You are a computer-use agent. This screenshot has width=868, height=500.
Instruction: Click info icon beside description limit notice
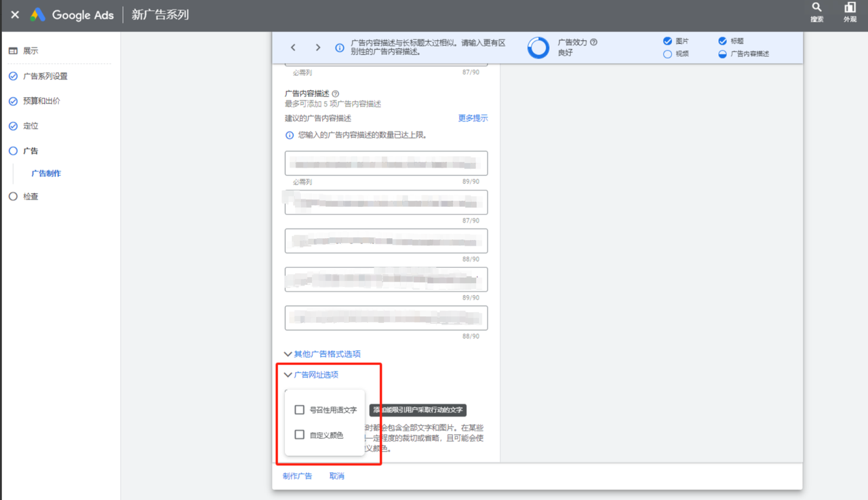click(290, 136)
